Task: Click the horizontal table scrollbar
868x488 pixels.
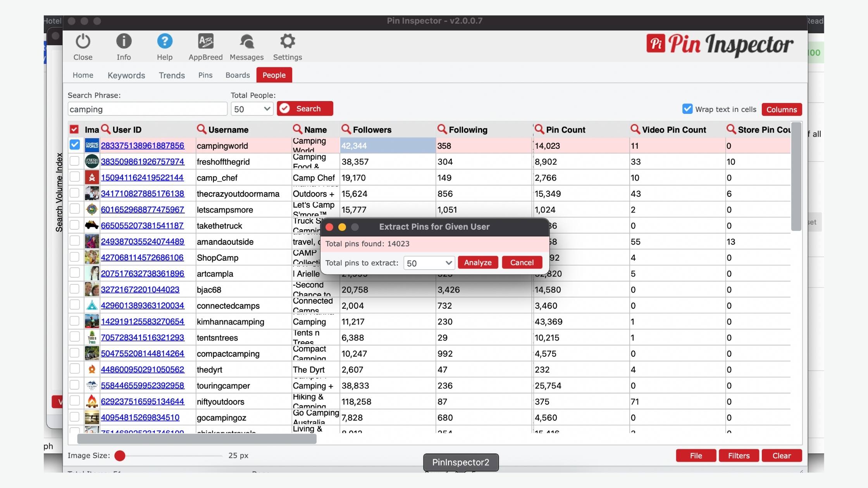Action: [197, 438]
